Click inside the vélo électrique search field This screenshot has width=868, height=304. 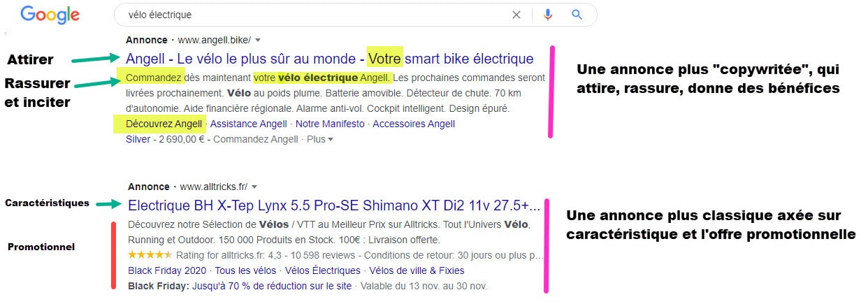pos(314,15)
